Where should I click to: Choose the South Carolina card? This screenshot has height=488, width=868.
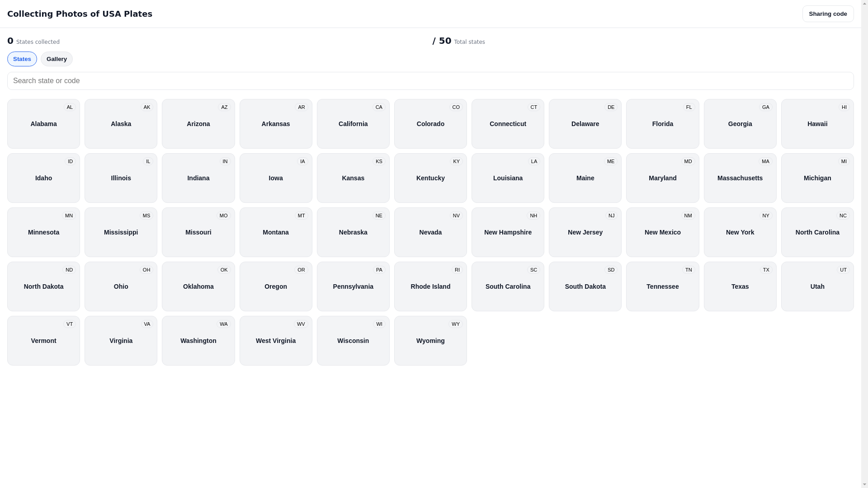508,286
